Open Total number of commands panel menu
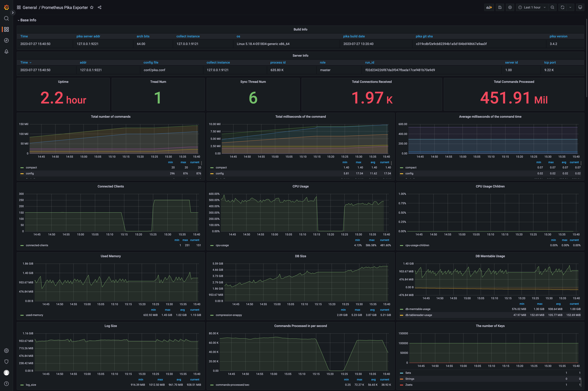 (x=111, y=117)
